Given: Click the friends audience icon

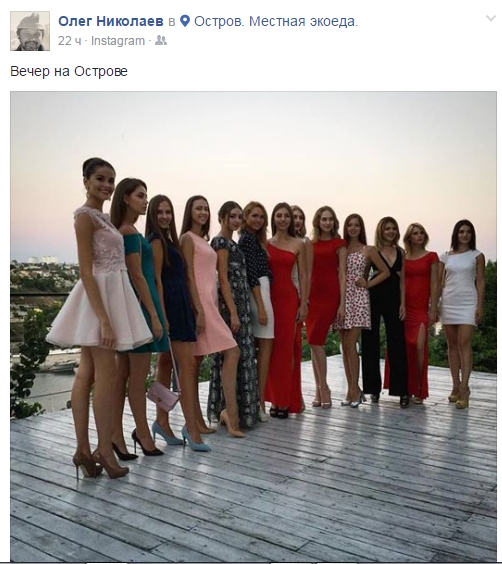Looking at the screenshot, I should pyautogui.click(x=161, y=41).
